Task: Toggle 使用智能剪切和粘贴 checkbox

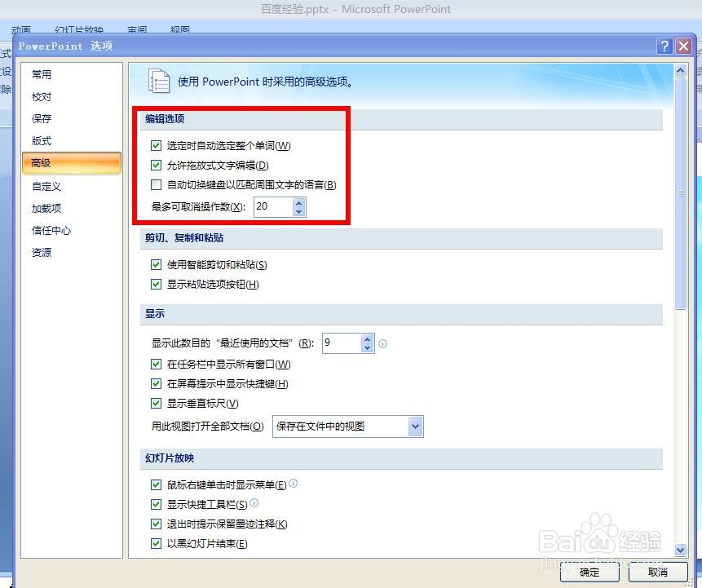Action: tap(156, 265)
